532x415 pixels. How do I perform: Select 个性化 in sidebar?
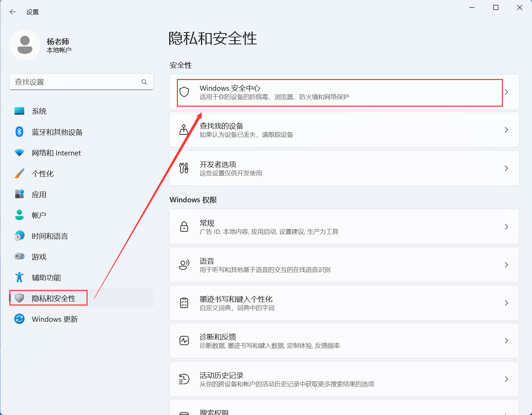(82, 174)
